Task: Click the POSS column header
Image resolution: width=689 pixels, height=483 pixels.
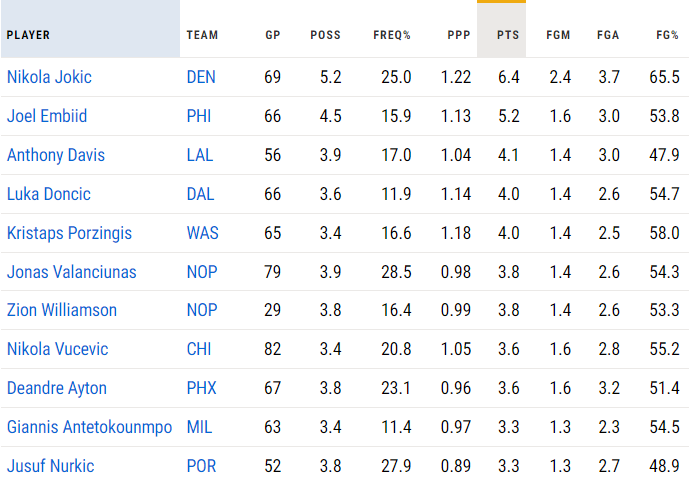Action: 326,35
